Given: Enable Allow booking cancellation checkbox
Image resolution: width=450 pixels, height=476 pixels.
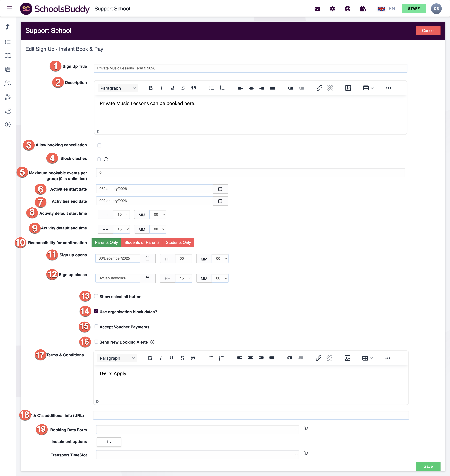Looking at the screenshot, I should tap(99, 145).
